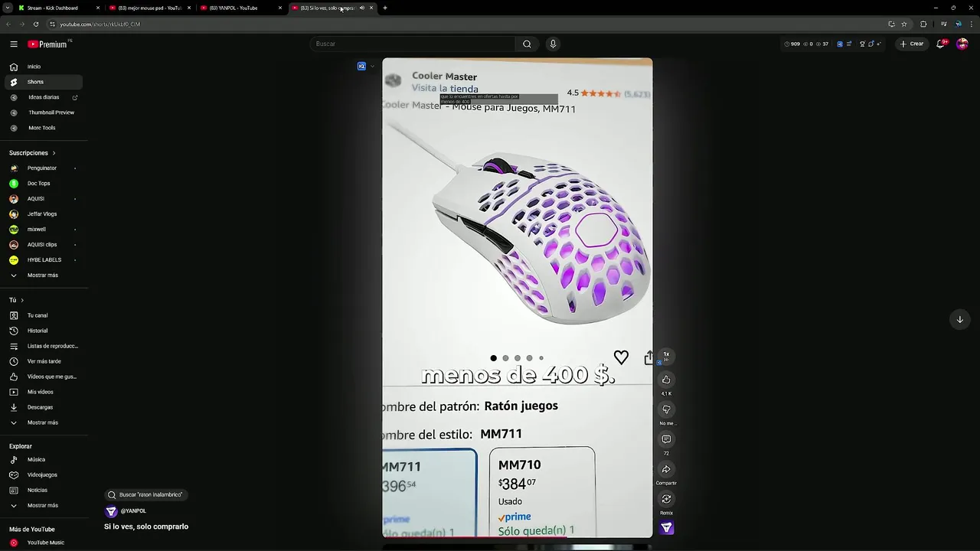The width and height of the screenshot is (980, 551).
Task: Mute the tab via speaker icon
Action: [362, 8]
